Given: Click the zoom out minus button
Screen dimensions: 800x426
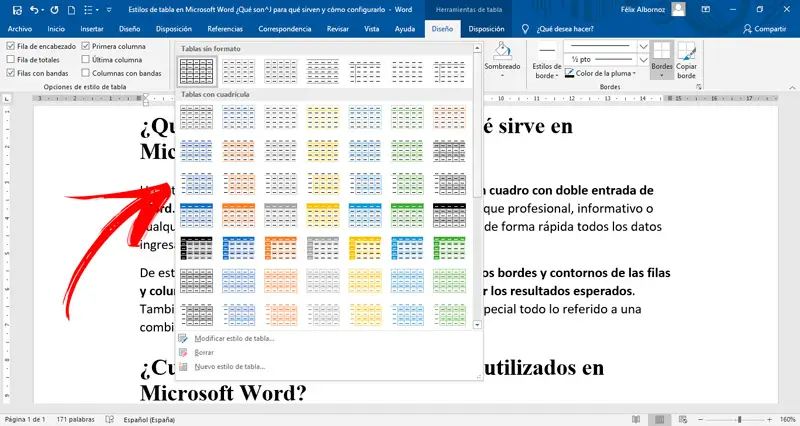Looking at the screenshot, I should coord(702,419).
